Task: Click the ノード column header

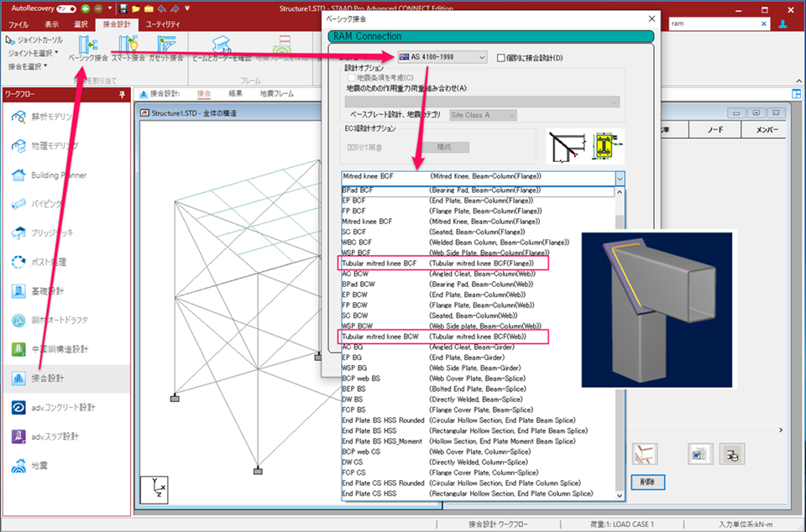Action: click(715, 130)
